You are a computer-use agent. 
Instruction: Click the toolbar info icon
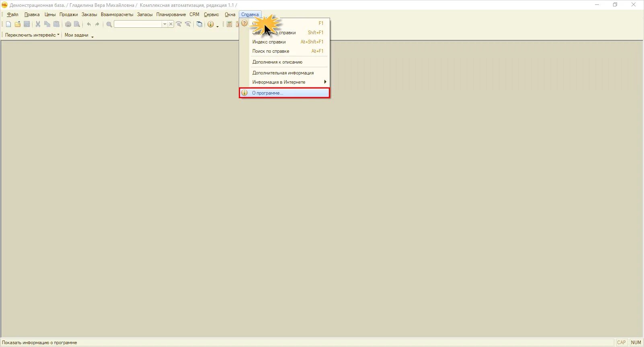point(211,24)
